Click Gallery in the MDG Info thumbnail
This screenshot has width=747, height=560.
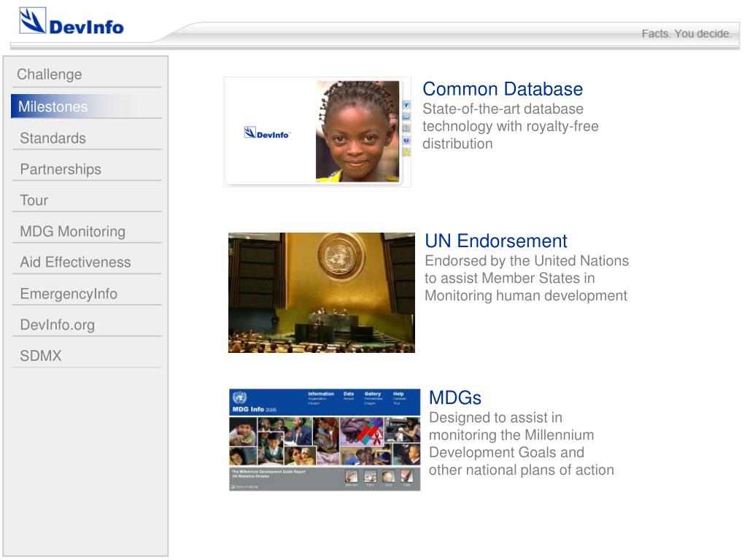pyautogui.click(x=373, y=394)
